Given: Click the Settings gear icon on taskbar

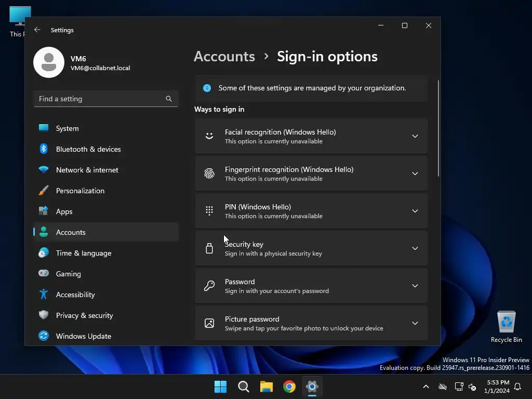Looking at the screenshot, I should pyautogui.click(x=312, y=387).
